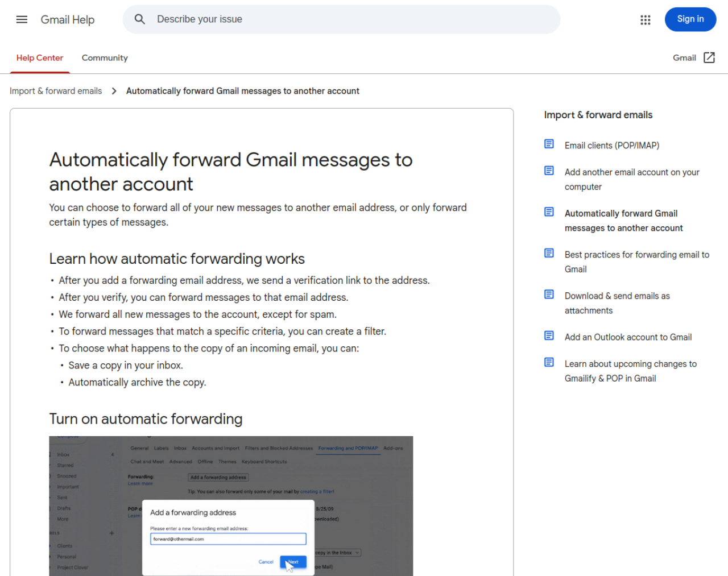Click the article icon beside Email clients (POP/IMAP)
The width and height of the screenshot is (728, 576).
[x=549, y=144]
